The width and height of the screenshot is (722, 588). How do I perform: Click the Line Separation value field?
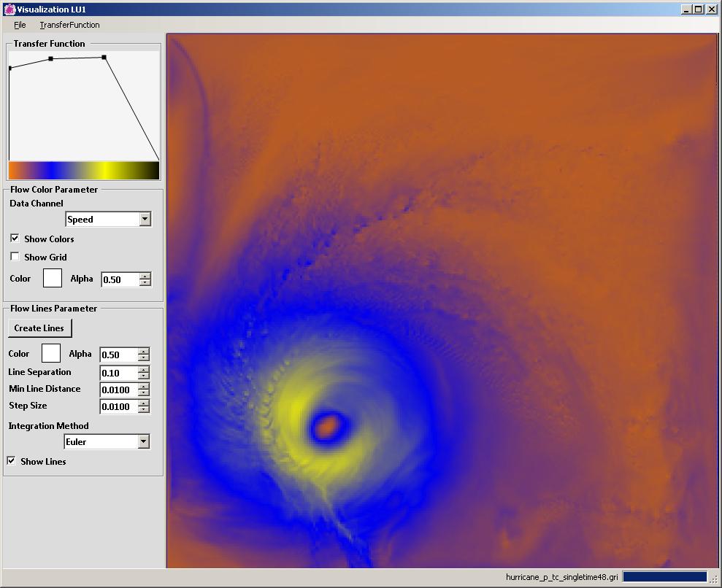coord(118,374)
